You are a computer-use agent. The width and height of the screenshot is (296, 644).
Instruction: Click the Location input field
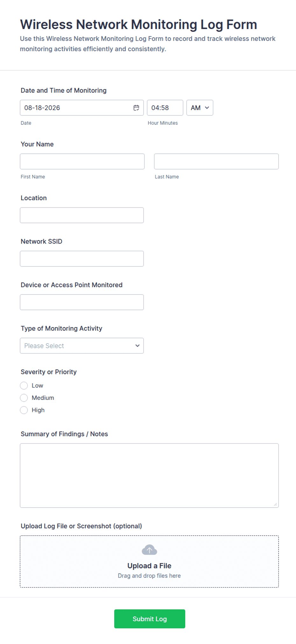coord(82,216)
